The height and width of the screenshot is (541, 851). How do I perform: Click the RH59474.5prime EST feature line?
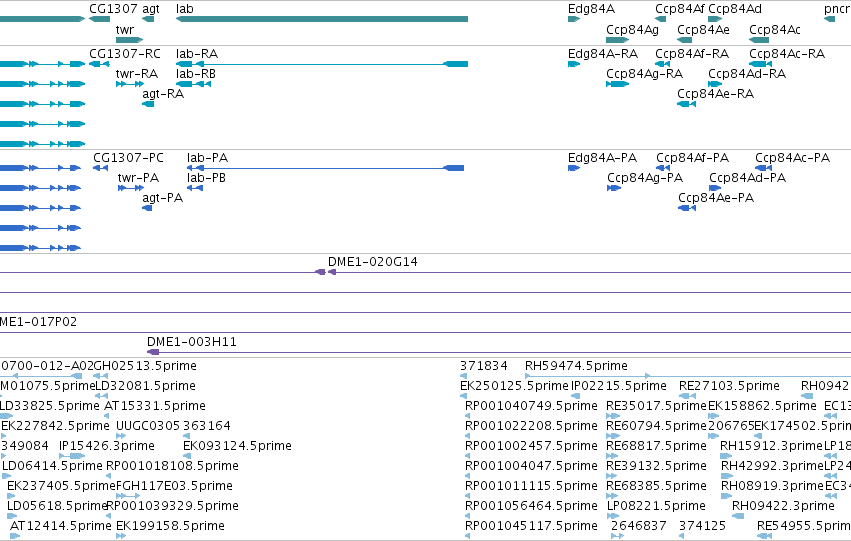587,375
